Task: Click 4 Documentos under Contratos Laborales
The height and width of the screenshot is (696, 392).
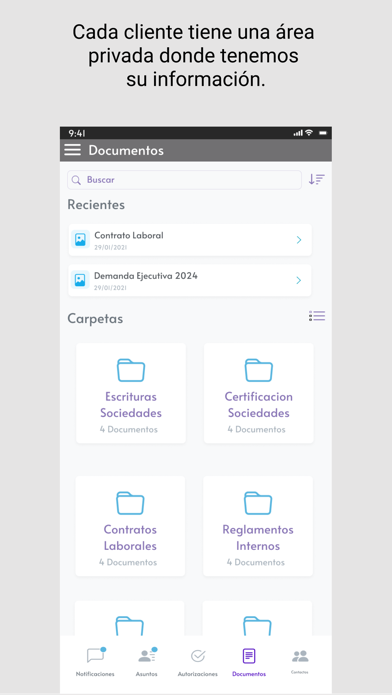Action: [x=128, y=562]
